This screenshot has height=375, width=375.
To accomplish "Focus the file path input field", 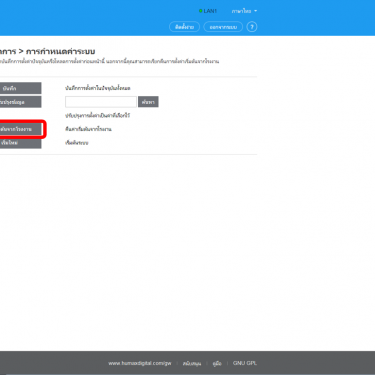I will (101, 102).
